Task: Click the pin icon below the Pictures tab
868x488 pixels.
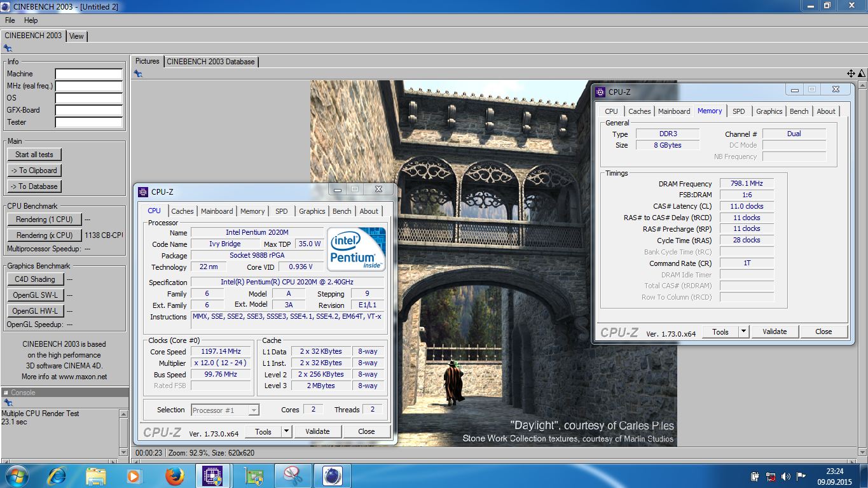Action: (138, 74)
